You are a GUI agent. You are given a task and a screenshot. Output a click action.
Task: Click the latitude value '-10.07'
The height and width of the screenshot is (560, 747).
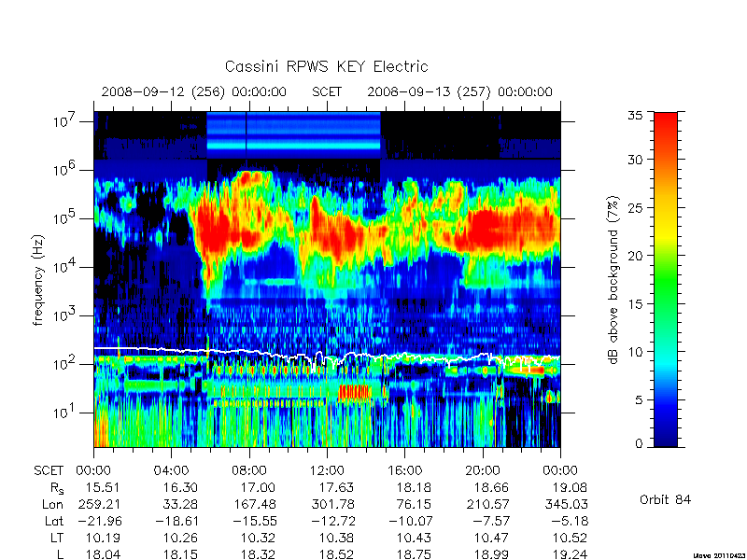[x=410, y=521]
